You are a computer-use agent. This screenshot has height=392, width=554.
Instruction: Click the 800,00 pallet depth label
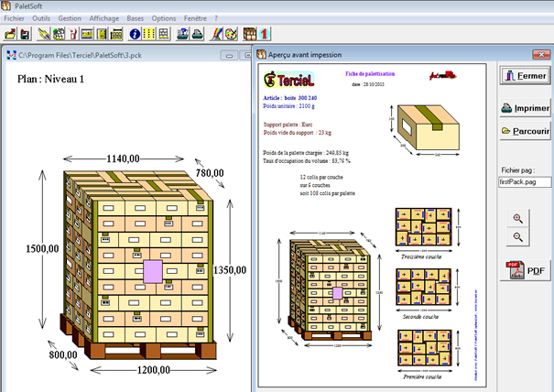click(x=63, y=354)
